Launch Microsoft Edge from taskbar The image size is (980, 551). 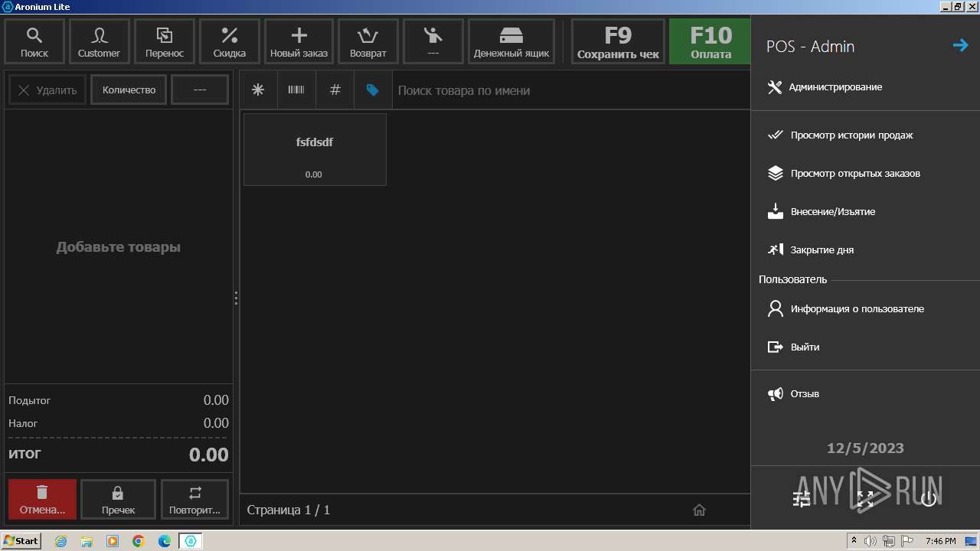point(165,541)
